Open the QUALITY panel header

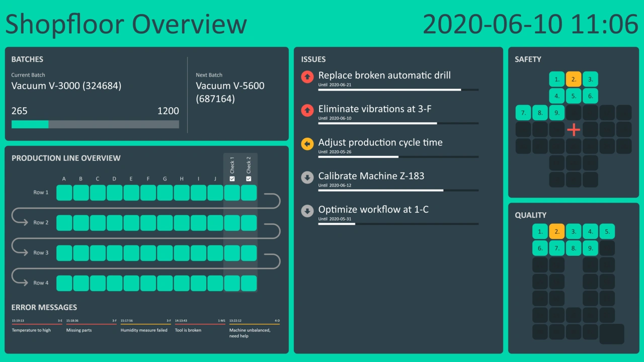(x=531, y=215)
